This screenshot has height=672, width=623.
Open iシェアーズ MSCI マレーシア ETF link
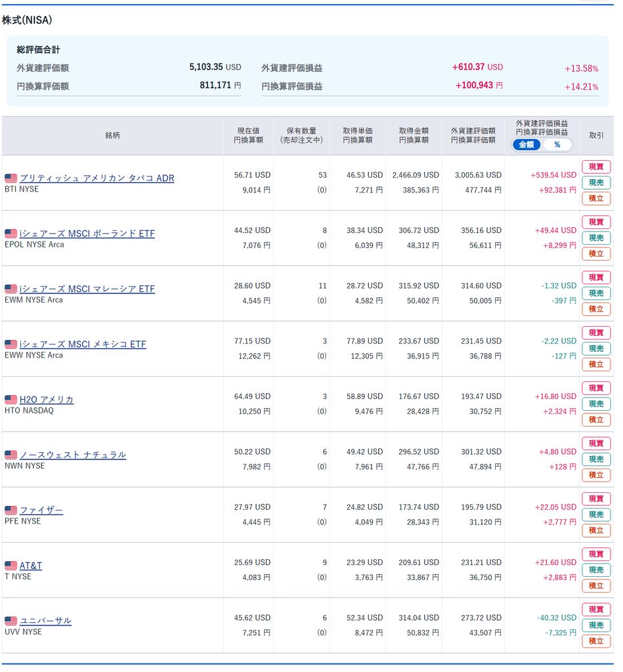click(87, 289)
